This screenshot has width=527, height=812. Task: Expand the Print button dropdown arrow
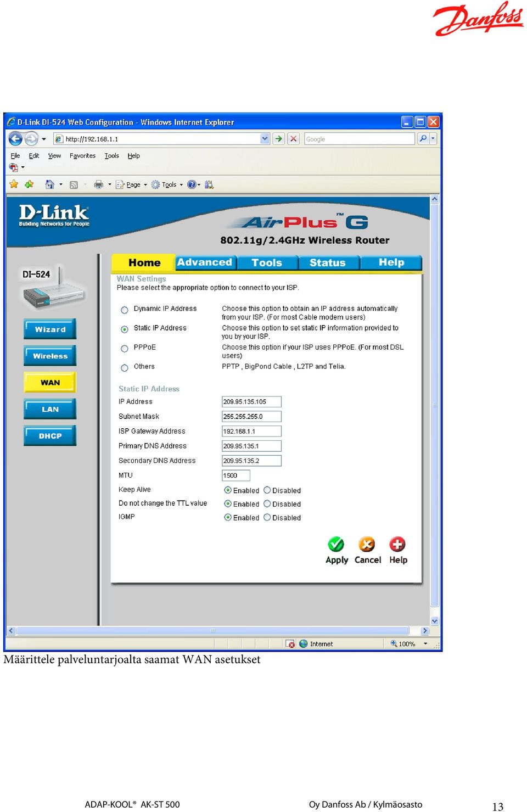coord(110,184)
